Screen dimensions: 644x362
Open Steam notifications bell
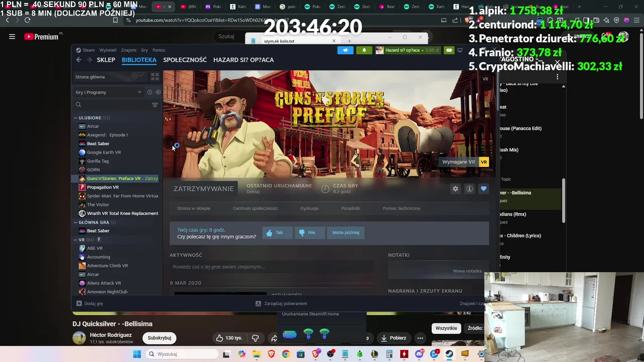coord(364,50)
